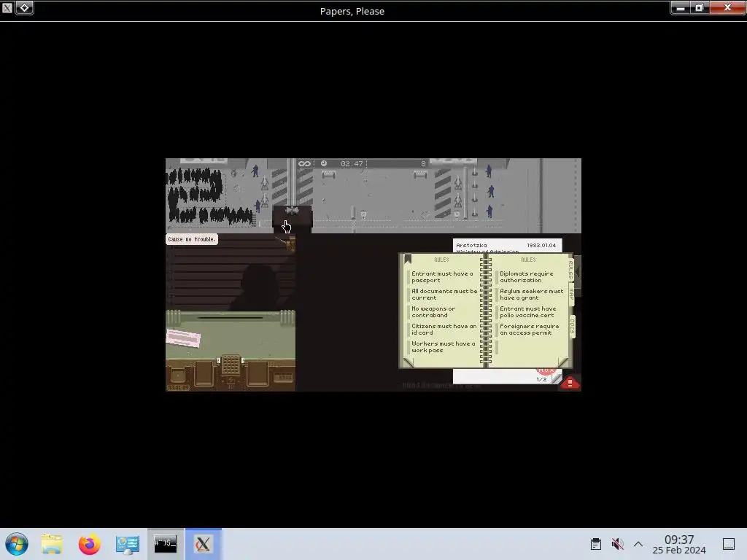Image resolution: width=747 pixels, height=560 pixels.
Task: Click the 02:47 timer display
Action: [x=352, y=164]
